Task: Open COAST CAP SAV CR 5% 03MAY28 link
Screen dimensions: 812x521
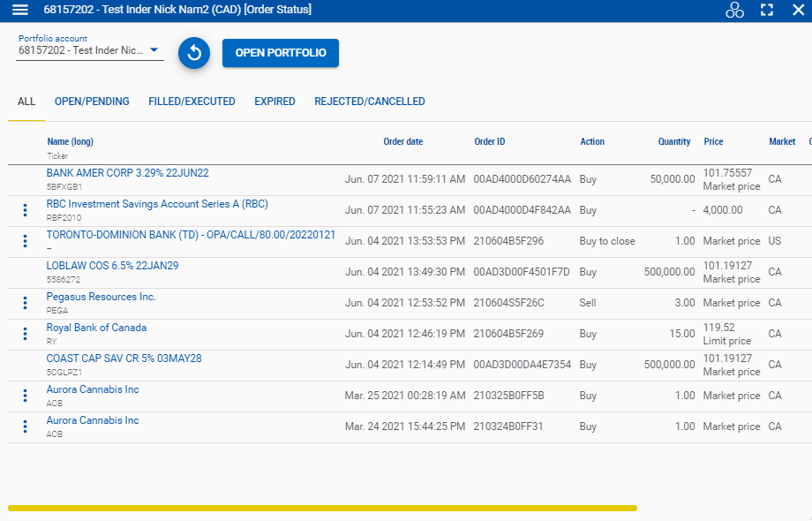Action: pos(124,359)
